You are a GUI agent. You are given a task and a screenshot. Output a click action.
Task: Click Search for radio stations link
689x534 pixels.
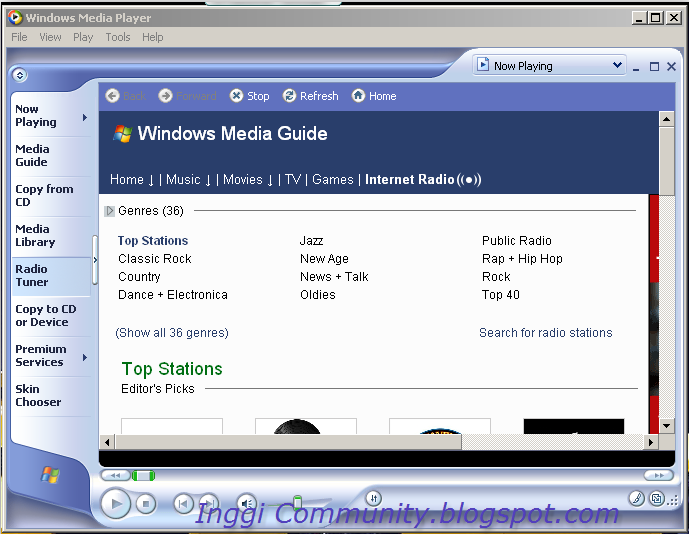(546, 333)
